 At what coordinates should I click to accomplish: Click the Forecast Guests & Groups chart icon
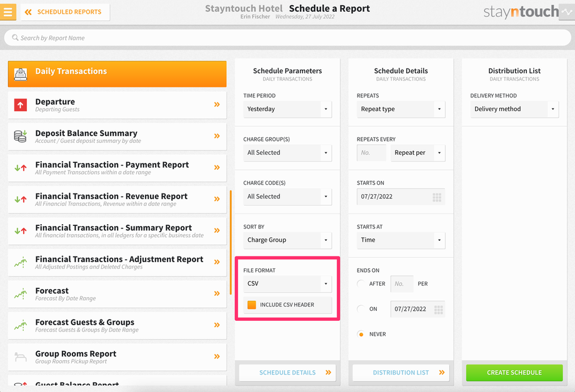[21, 325]
